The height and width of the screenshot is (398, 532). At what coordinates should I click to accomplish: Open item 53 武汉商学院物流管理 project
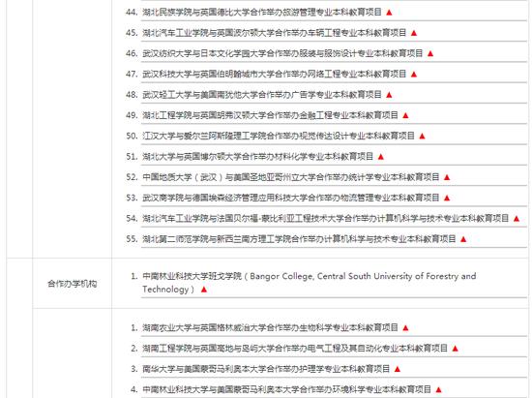pyautogui.click(x=291, y=198)
